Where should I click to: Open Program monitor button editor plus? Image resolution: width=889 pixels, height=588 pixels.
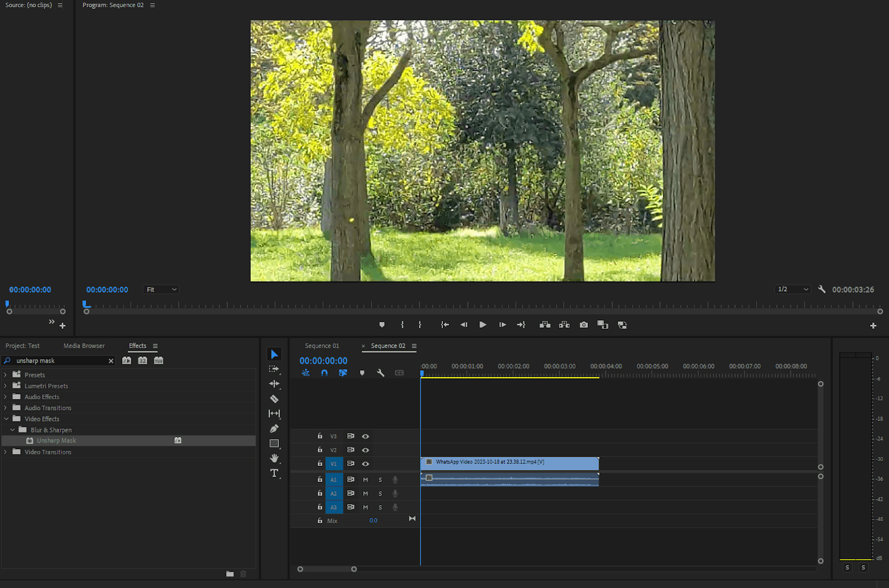pos(873,326)
